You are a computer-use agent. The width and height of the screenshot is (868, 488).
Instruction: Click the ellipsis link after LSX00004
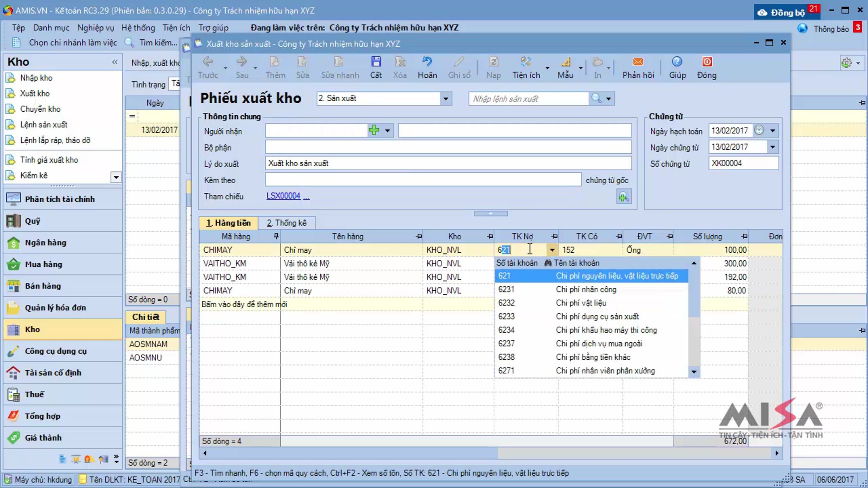pyautogui.click(x=306, y=196)
